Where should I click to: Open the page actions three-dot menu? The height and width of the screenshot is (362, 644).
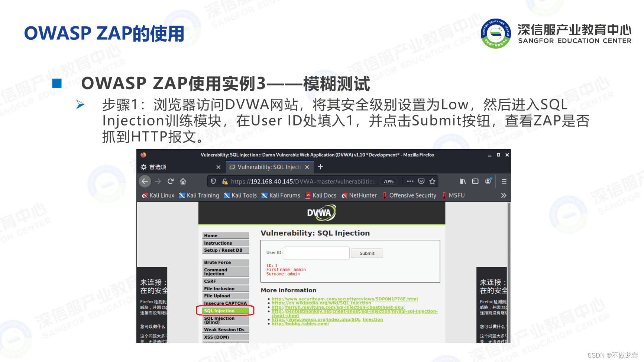410,181
